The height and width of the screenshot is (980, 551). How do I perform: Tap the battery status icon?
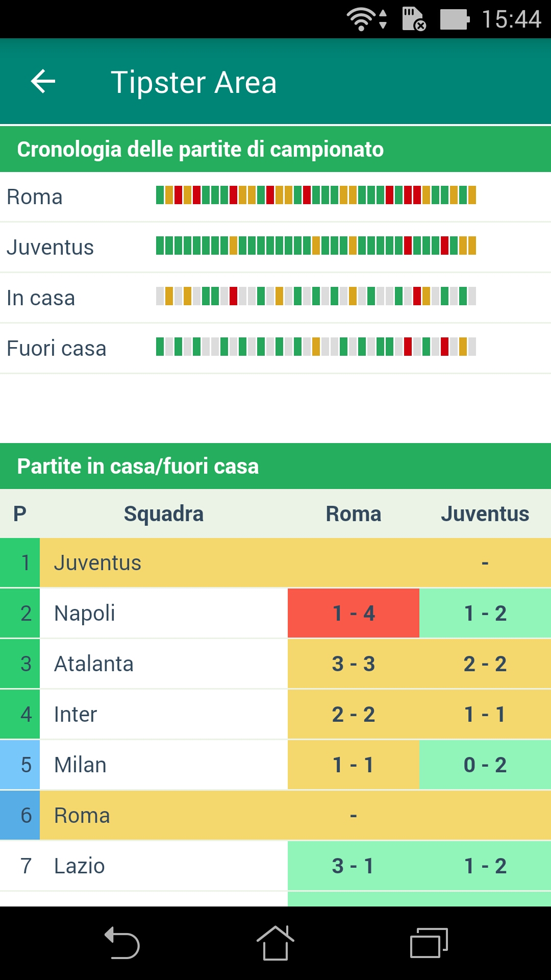click(x=455, y=19)
